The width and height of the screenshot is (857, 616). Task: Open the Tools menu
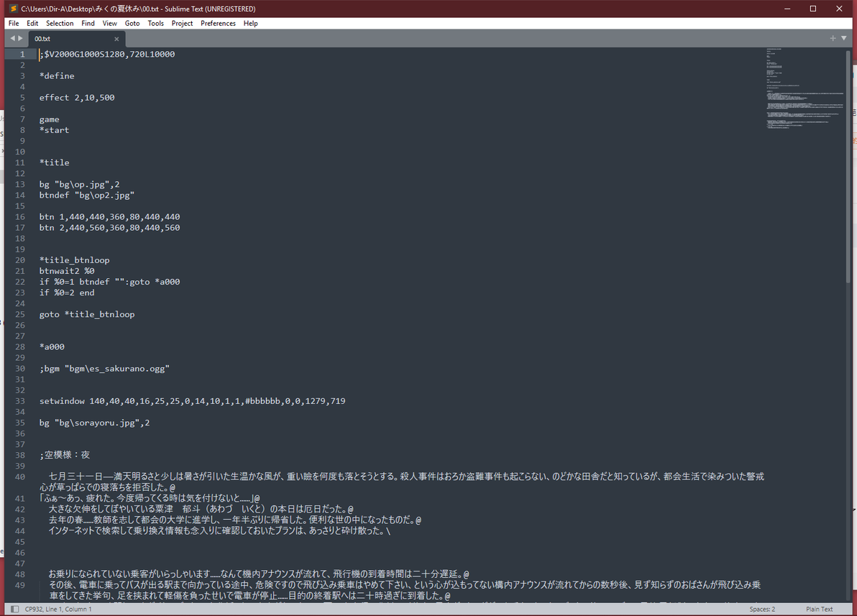[156, 24]
